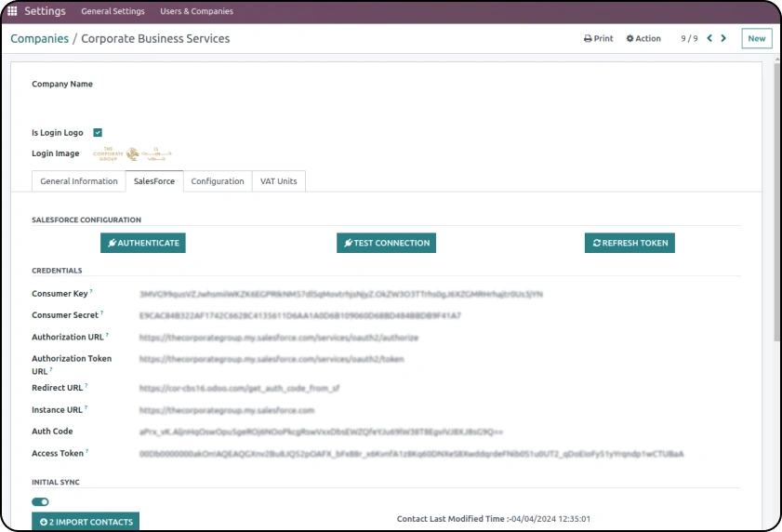
Task: Open the Authorization URL help tooltip icon
Action: coord(107,335)
